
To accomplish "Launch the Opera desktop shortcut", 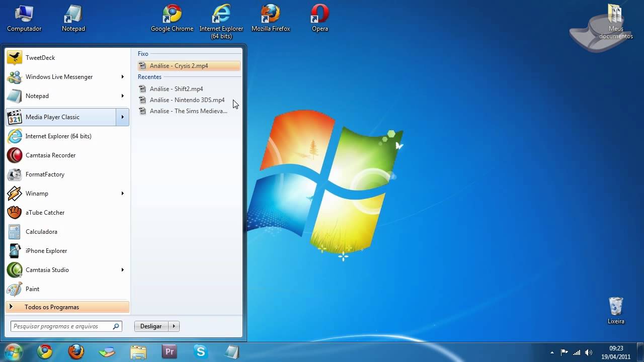I will coord(320,19).
